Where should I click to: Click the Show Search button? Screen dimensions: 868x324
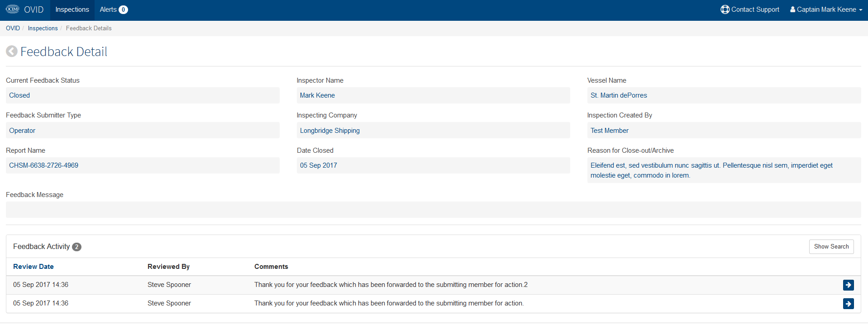pyautogui.click(x=831, y=247)
